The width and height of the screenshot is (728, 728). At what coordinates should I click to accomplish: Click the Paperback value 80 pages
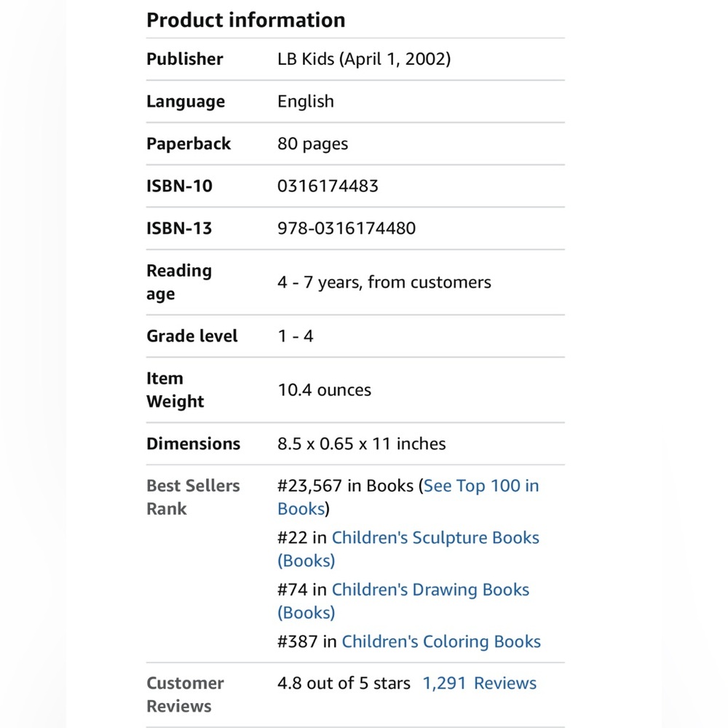pos(313,144)
